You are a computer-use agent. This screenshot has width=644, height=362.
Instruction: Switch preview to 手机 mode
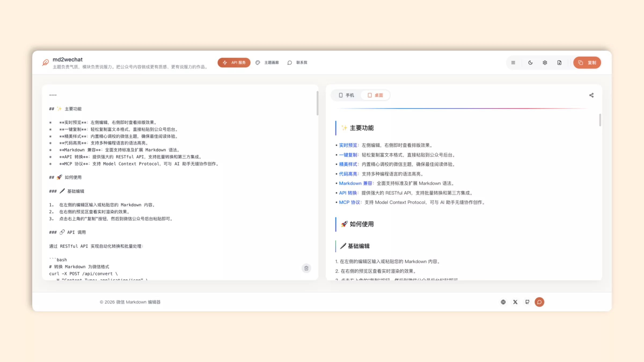click(x=346, y=95)
